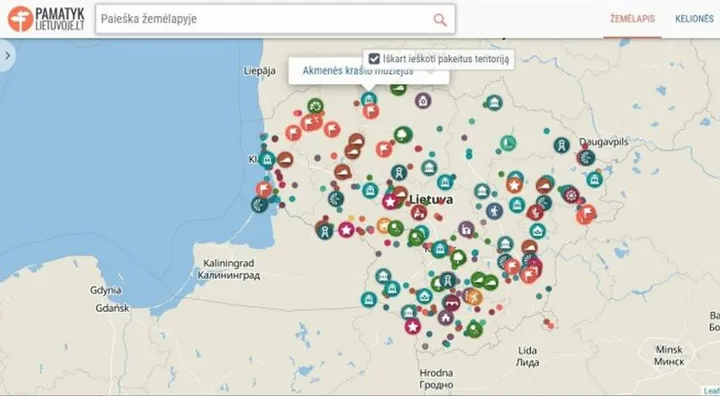Select the flag marker under the Akmenės popup

pos(371,111)
